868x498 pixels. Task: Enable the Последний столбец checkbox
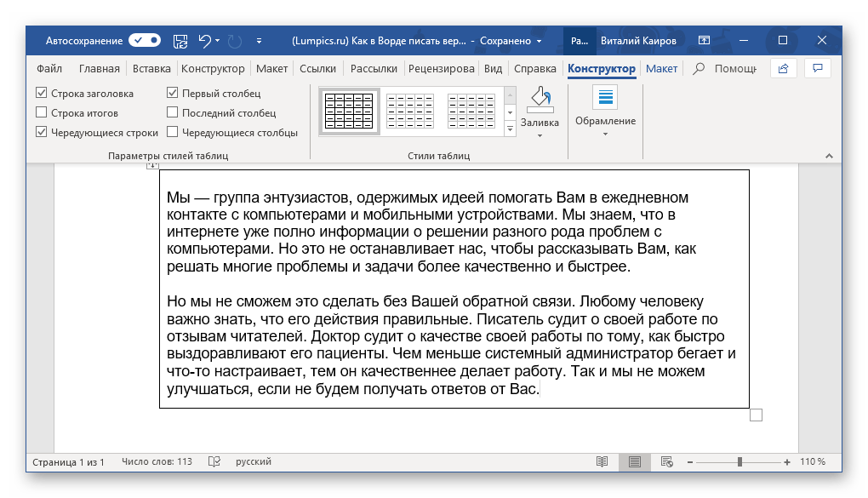pos(173,112)
